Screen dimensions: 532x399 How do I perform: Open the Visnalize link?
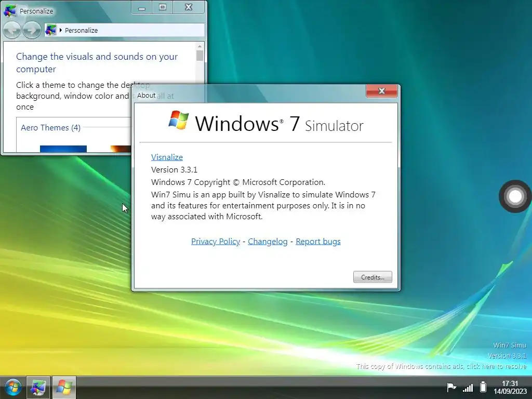coord(167,157)
